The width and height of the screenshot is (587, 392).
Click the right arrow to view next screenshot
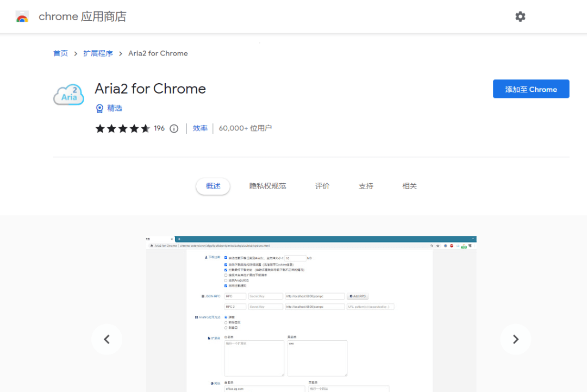tap(515, 339)
